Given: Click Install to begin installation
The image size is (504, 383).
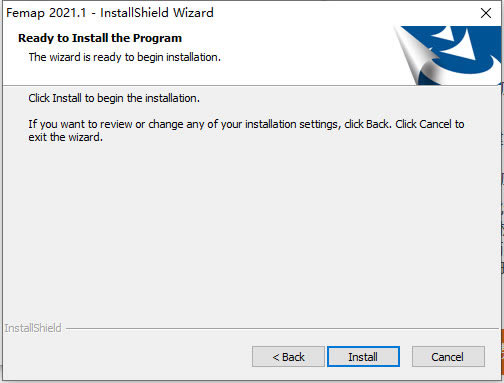Looking at the screenshot, I should coord(363,357).
